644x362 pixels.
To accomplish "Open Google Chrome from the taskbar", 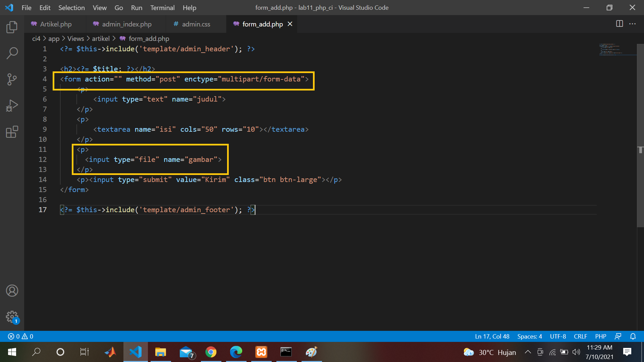I will click(x=211, y=352).
